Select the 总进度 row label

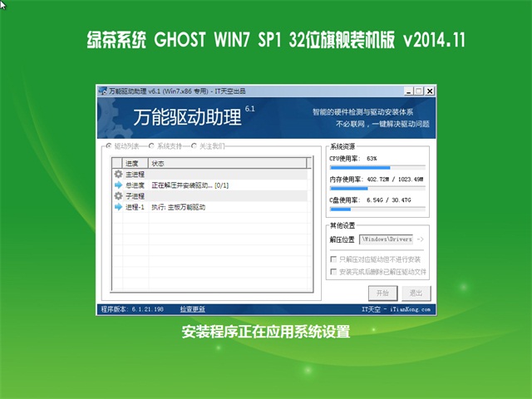(x=135, y=185)
